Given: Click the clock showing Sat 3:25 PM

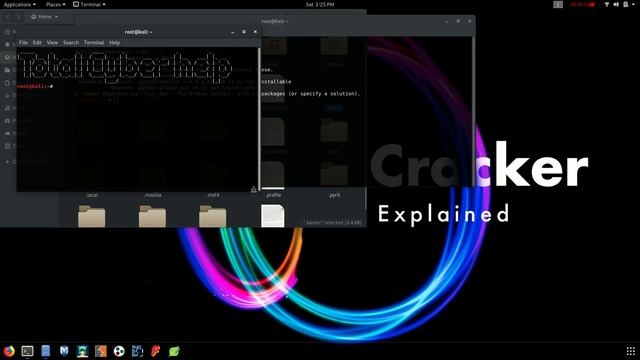Looking at the screenshot, I should [x=320, y=4].
